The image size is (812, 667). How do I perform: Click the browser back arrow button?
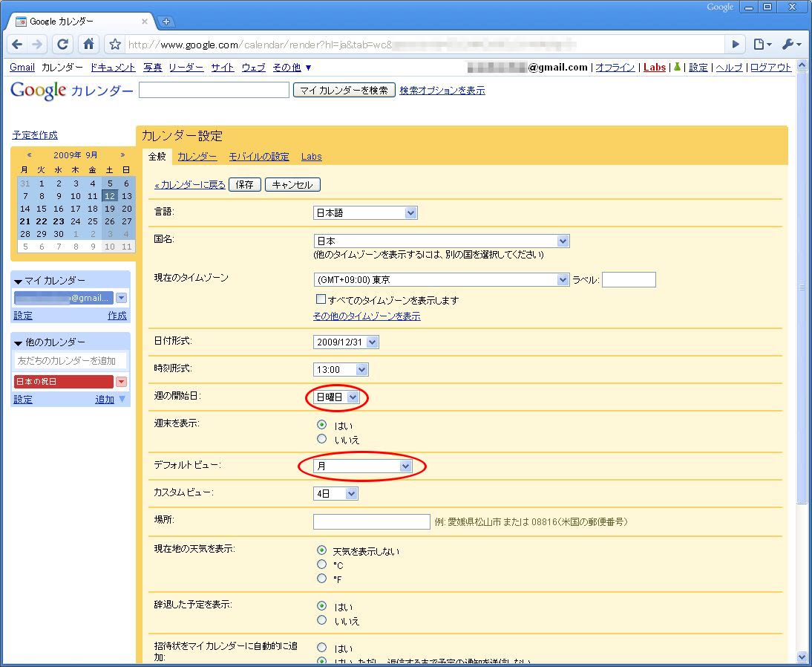(17, 45)
